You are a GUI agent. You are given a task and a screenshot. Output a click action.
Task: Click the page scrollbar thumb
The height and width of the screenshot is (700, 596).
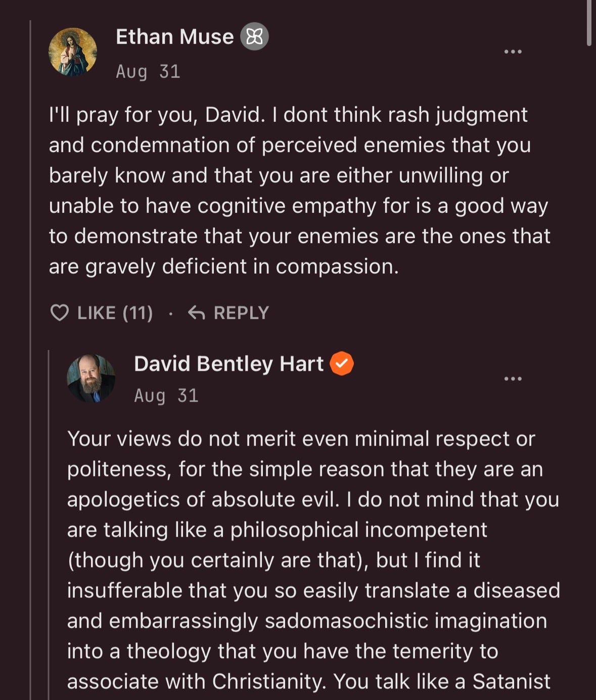589,23
